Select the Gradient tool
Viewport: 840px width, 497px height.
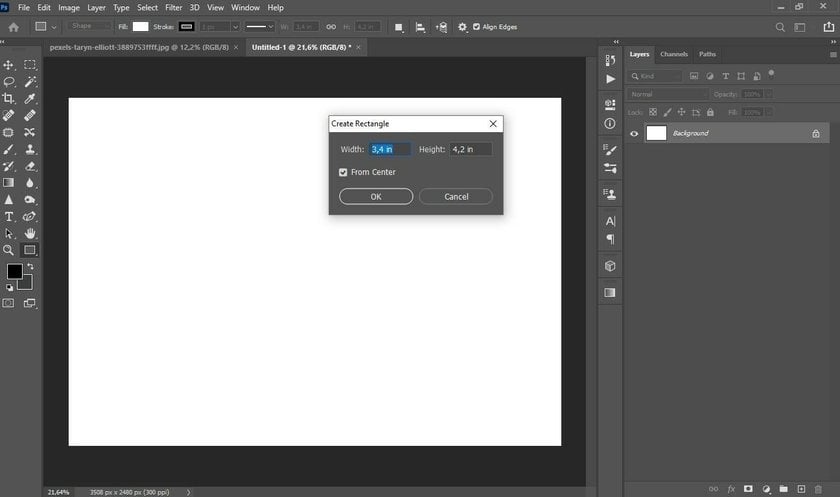click(x=9, y=183)
